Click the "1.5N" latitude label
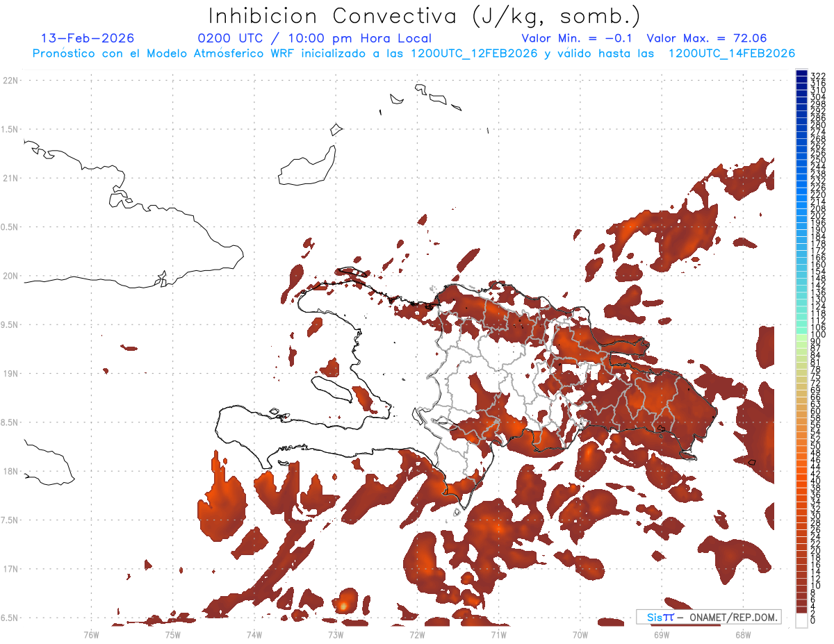This screenshot has width=834, height=644. pyautogui.click(x=10, y=129)
